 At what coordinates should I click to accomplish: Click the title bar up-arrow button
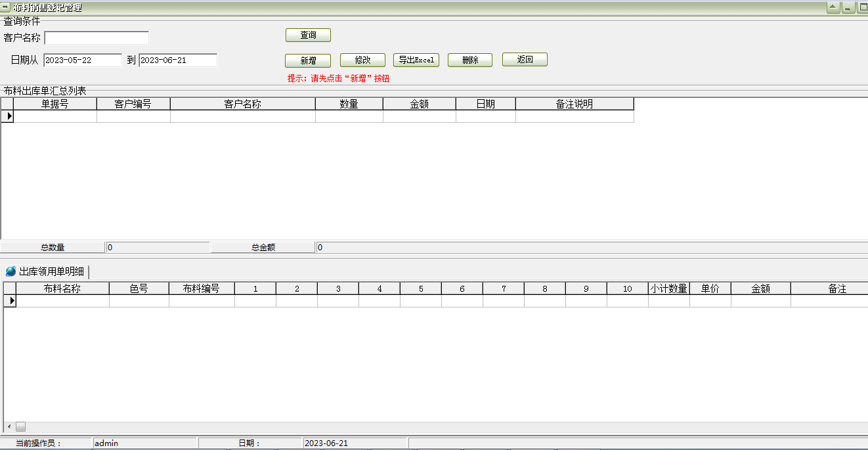(833, 7)
